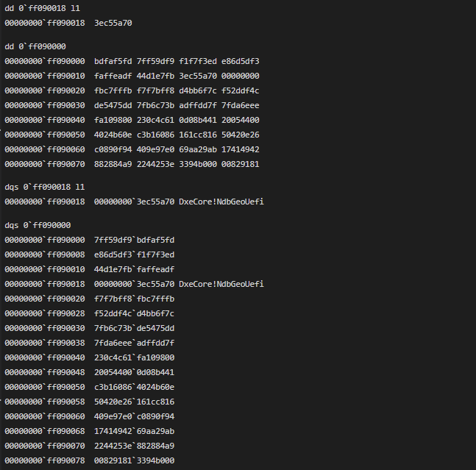Image resolution: width=476 pixels, height=470 pixels.
Task: Select the last dword 00829181 in dd dump
Action: click(240, 164)
